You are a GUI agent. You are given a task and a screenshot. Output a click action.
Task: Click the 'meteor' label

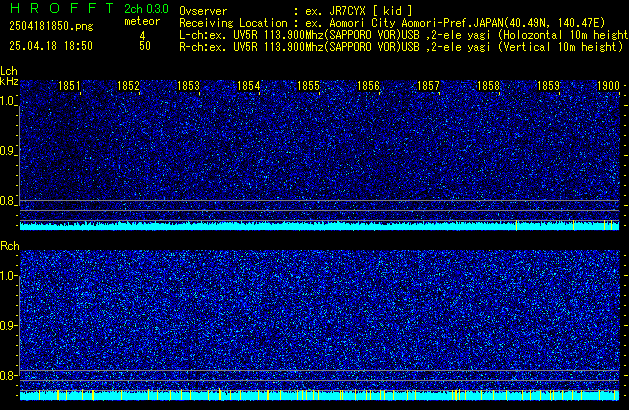point(142,21)
